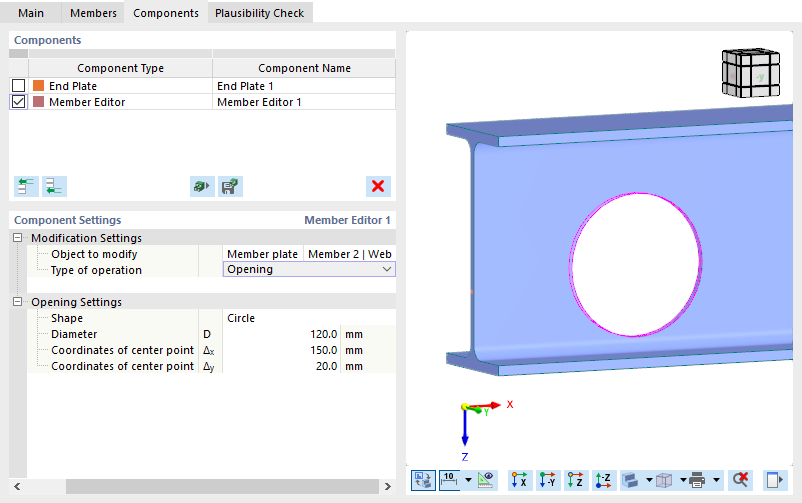Select the End Plate 1 name cell

(304, 86)
